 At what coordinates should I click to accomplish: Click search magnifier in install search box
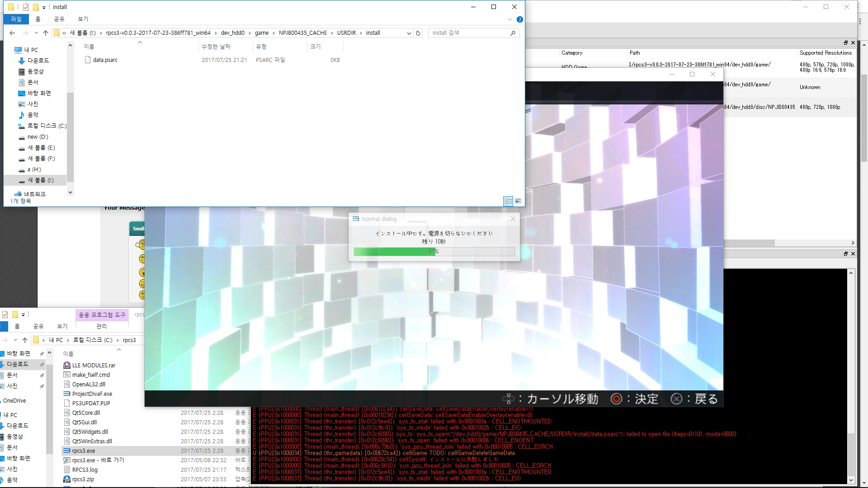(x=513, y=33)
